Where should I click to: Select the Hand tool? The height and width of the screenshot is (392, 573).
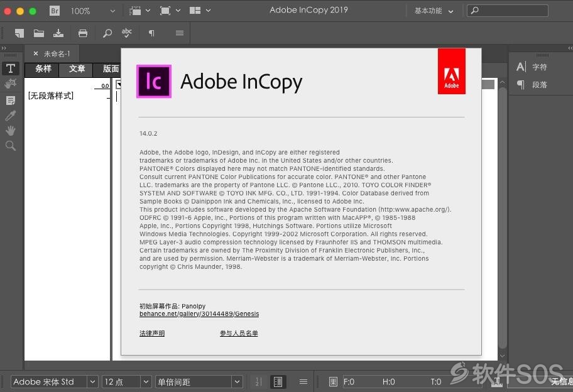point(11,131)
